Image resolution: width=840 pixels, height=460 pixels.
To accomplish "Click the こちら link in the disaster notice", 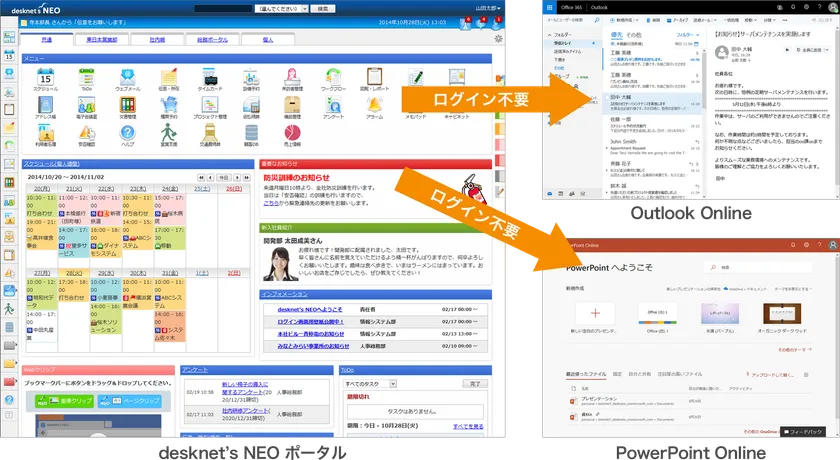I will coord(271,203).
